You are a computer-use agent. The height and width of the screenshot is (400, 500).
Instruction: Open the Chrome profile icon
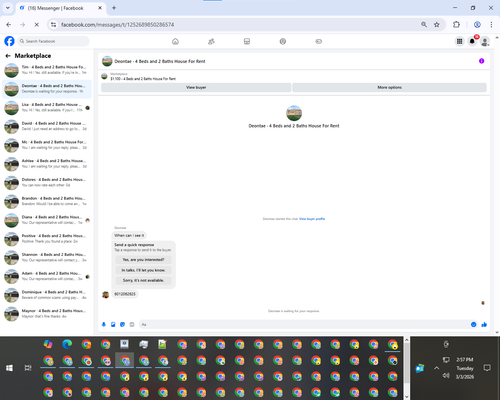click(x=477, y=24)
